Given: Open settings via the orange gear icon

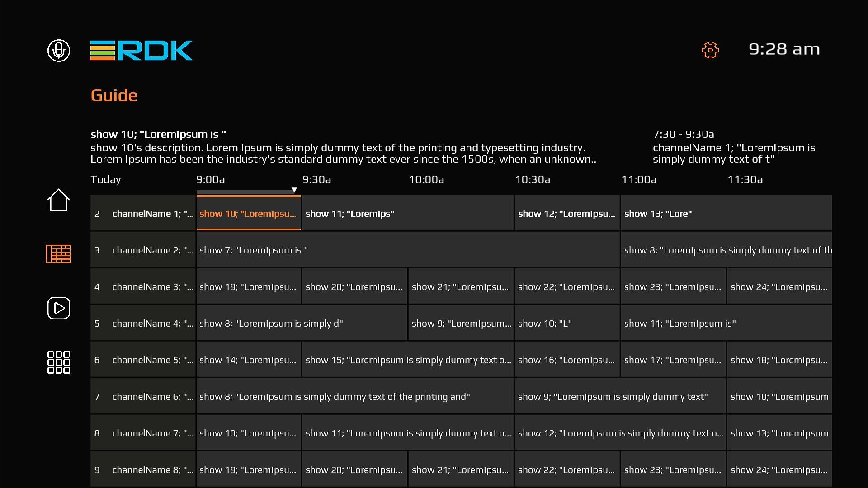Looking at the screenshot, I should coord(710,50).
